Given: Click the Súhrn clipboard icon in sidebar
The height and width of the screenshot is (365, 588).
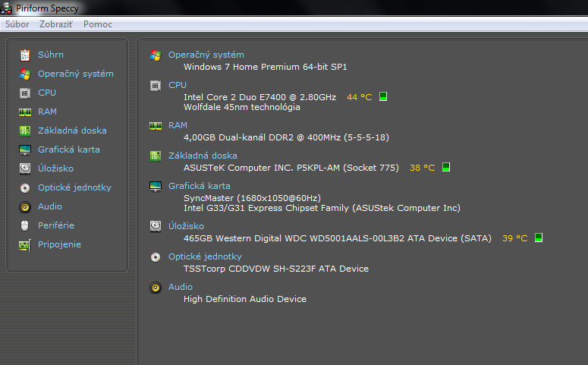Looking at the screenshot, I should (25, 55).
